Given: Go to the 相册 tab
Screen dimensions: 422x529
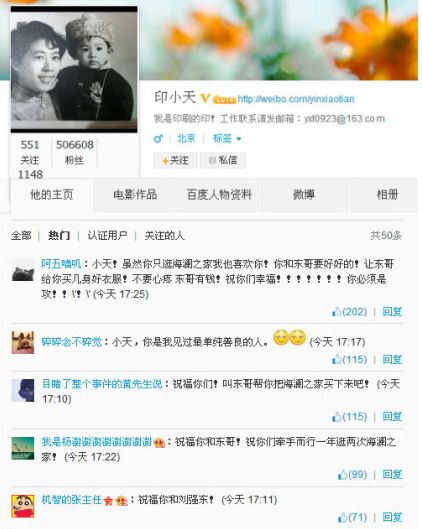Looking at the screenshot, I should (387, 195).
